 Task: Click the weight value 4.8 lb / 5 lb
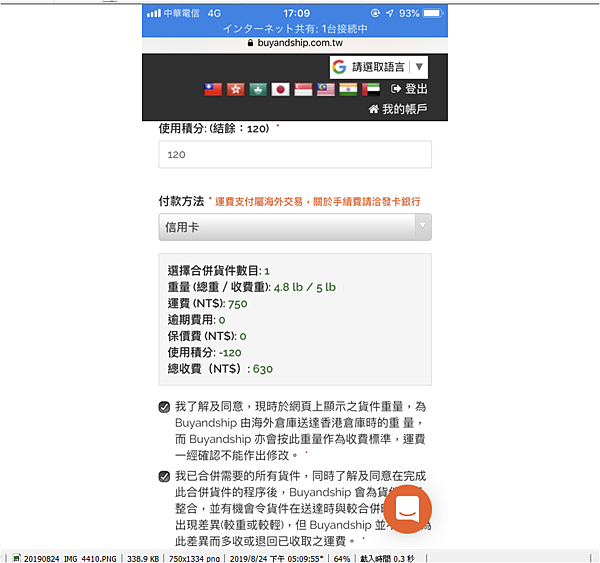click(305, 287)
